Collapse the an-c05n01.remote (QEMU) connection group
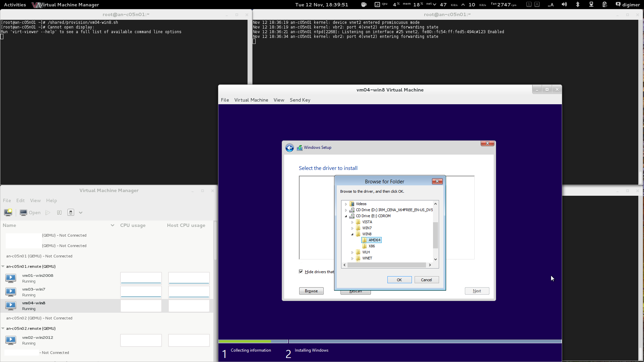Screen dimensions: 644x362 tap(3, 266)
